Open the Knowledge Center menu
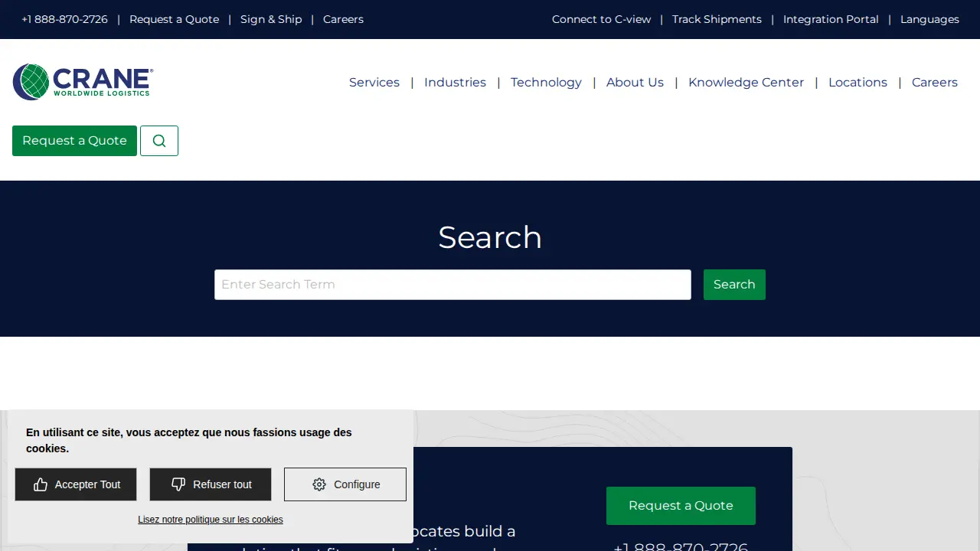The height and width of the screenshot is (551, 980). click(x=746, y=83)
